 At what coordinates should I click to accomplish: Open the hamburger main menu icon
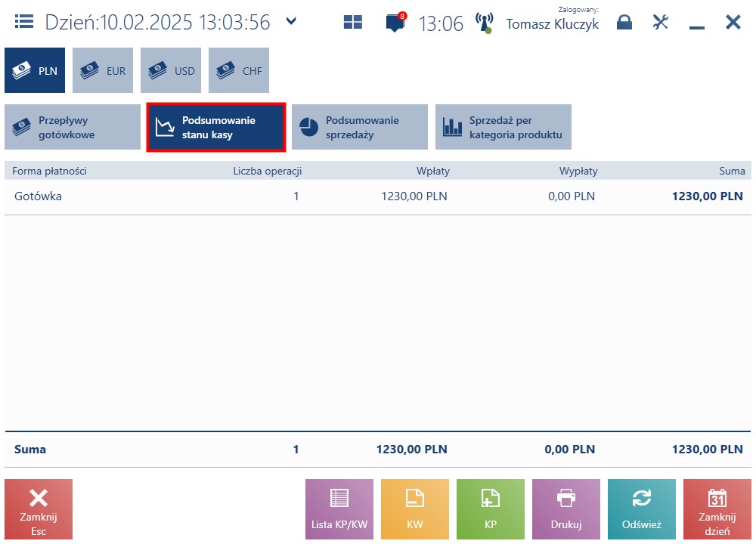24,22
